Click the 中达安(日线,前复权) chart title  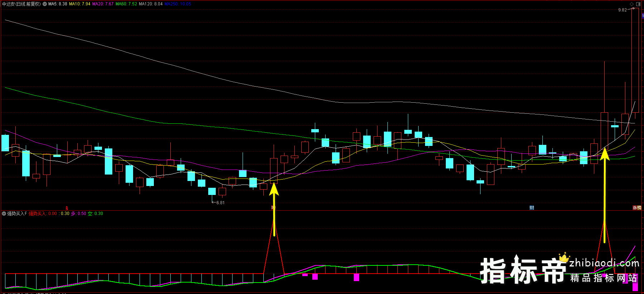[x=21, y=4]
